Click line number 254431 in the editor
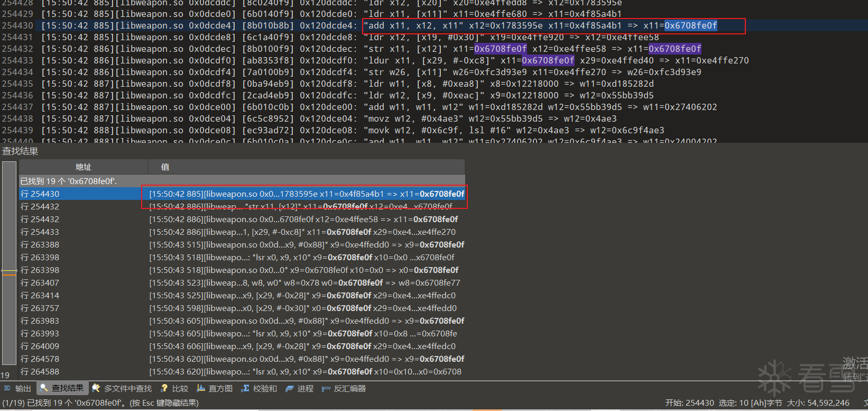 point(17,37)
